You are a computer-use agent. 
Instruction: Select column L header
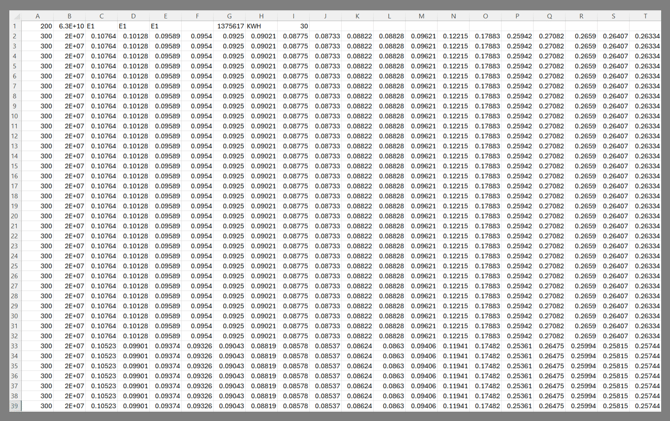pyautogui.click(x=389, y=16)
